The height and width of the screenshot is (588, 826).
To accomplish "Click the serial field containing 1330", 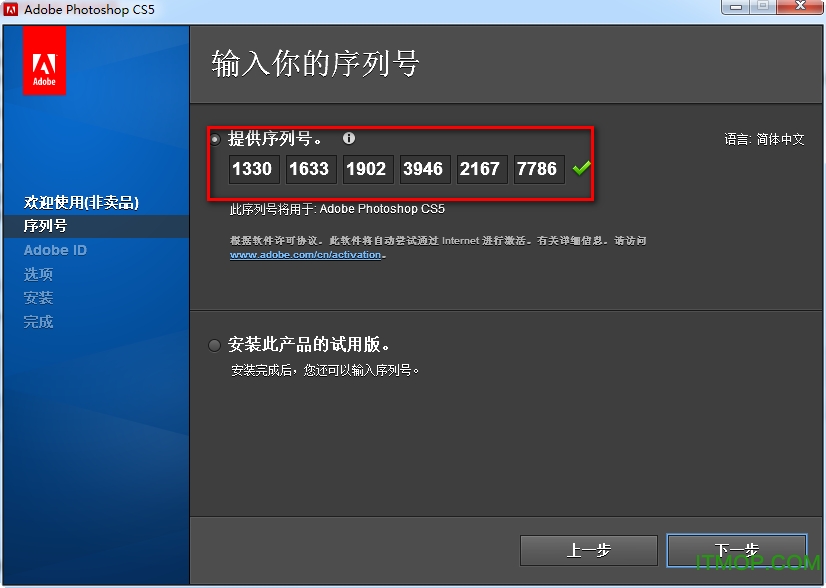I will pos(254,169).
